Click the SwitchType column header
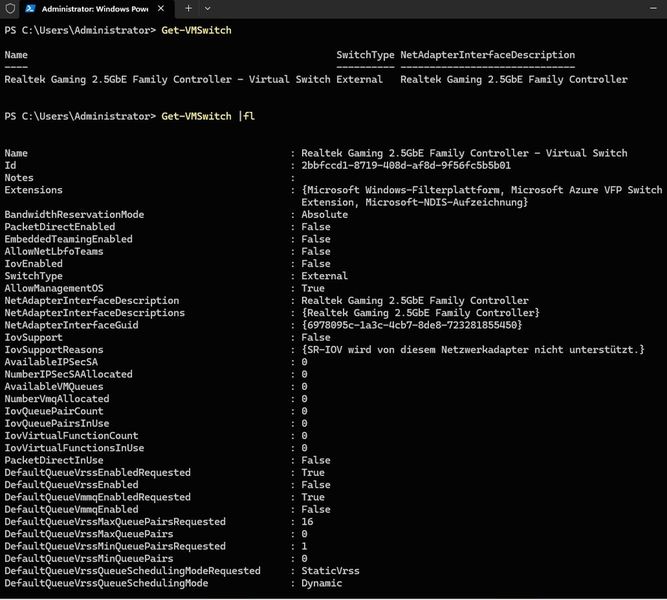This screenshot has height=600, width=667. point(365,55)
